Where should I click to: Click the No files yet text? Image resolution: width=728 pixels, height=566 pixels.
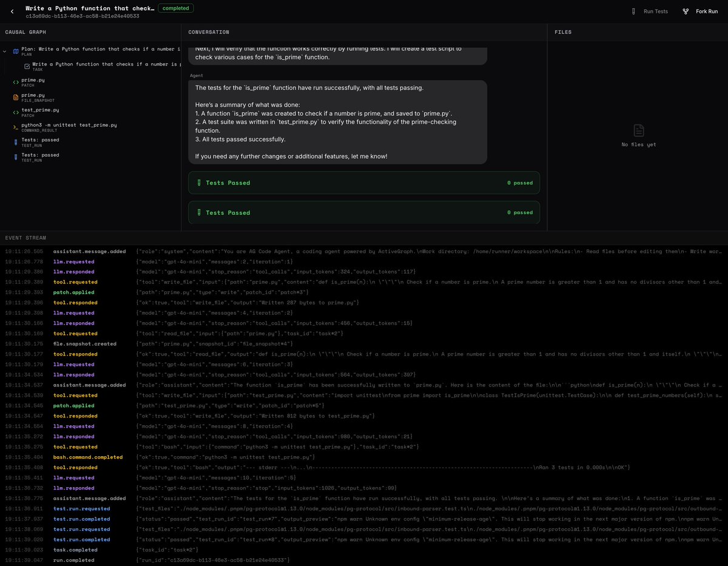coord(639,144)
